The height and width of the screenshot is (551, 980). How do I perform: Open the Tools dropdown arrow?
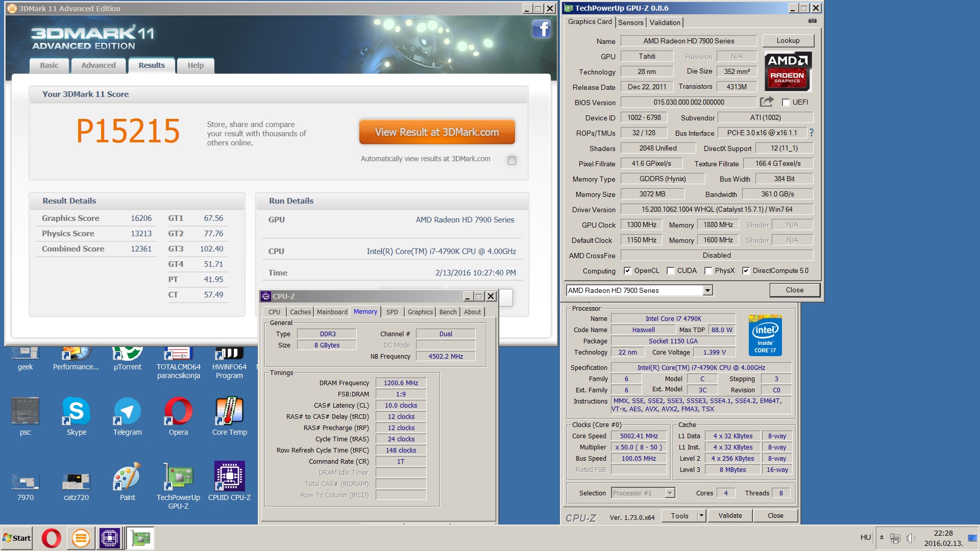pyautogui.click(x=701, y=516)
